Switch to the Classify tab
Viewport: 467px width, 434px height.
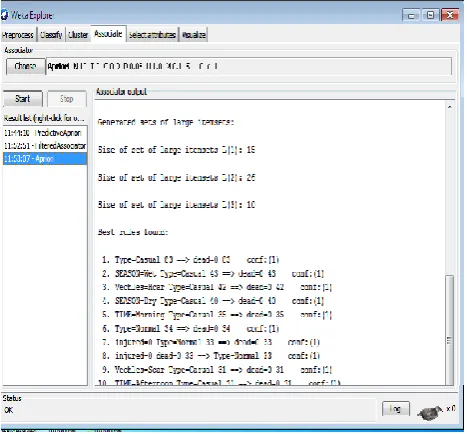(51, 35)
